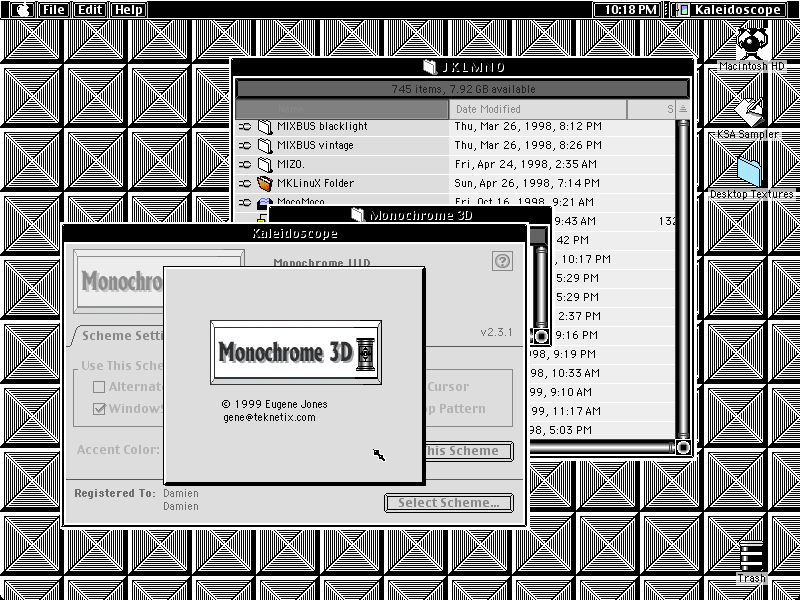Click the Select Scheme... button
The image size is (800, 600).
pyautogui.click(x=448, y=503)
